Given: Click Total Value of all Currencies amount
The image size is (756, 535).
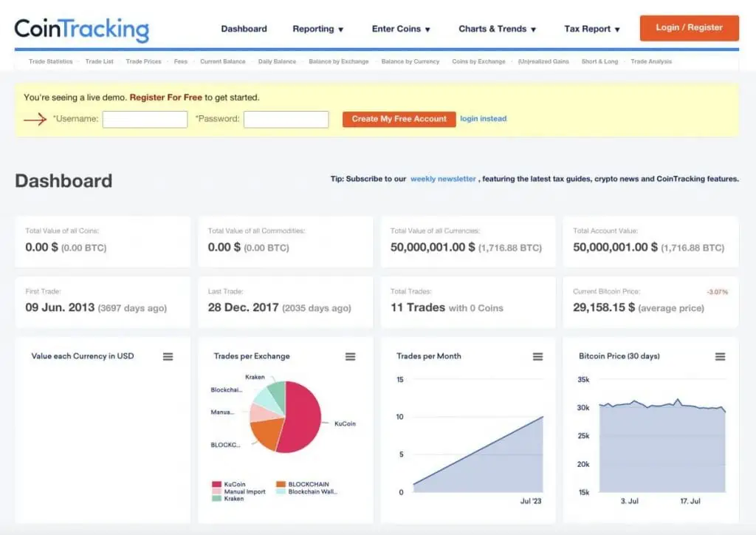Looking at the screenshot, I should point(467,248).
